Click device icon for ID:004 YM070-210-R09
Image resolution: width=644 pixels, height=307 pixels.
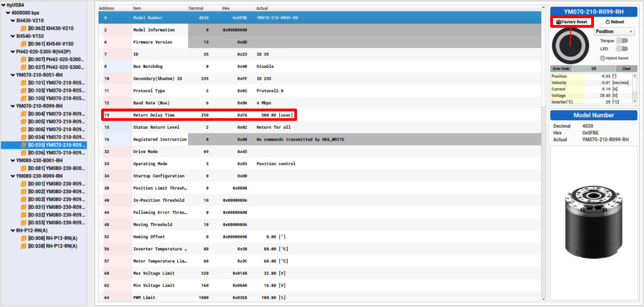click(24, 114)
